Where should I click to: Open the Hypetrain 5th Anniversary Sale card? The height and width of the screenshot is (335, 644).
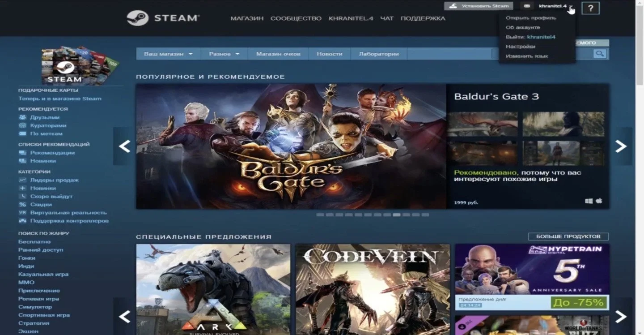[x=532, y=277]
